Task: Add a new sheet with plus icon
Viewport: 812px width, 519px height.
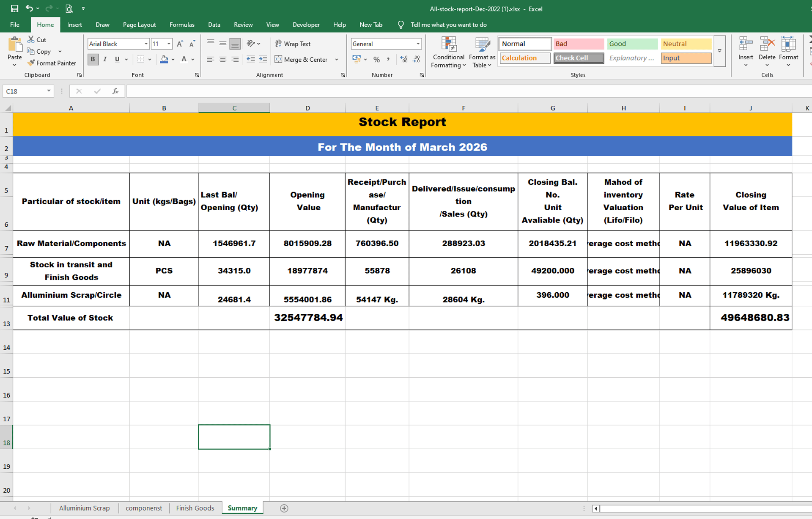Action: [284, 508]
